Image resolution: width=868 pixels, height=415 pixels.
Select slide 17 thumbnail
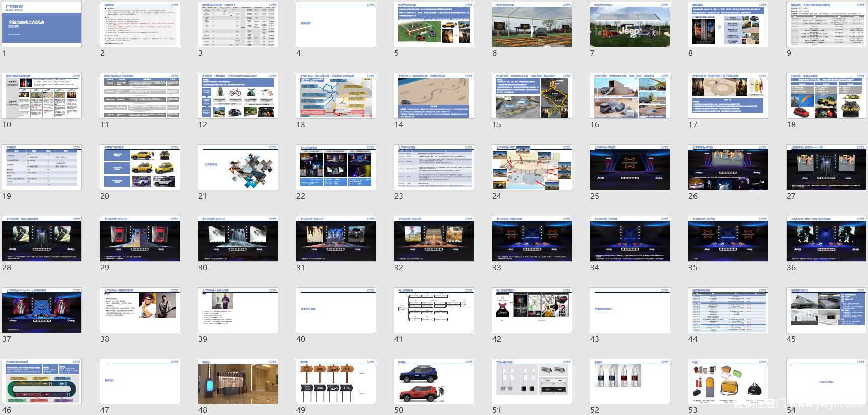(728, 96)
